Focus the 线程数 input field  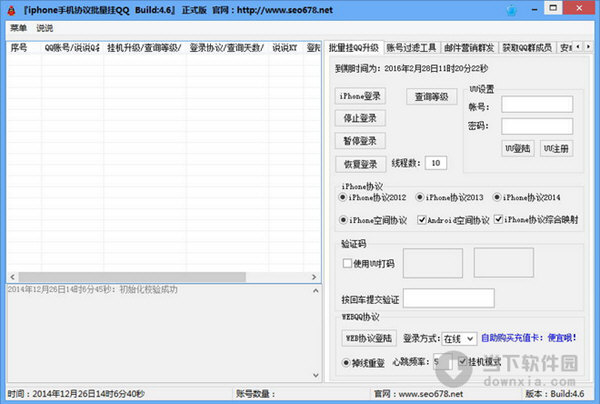436,163
